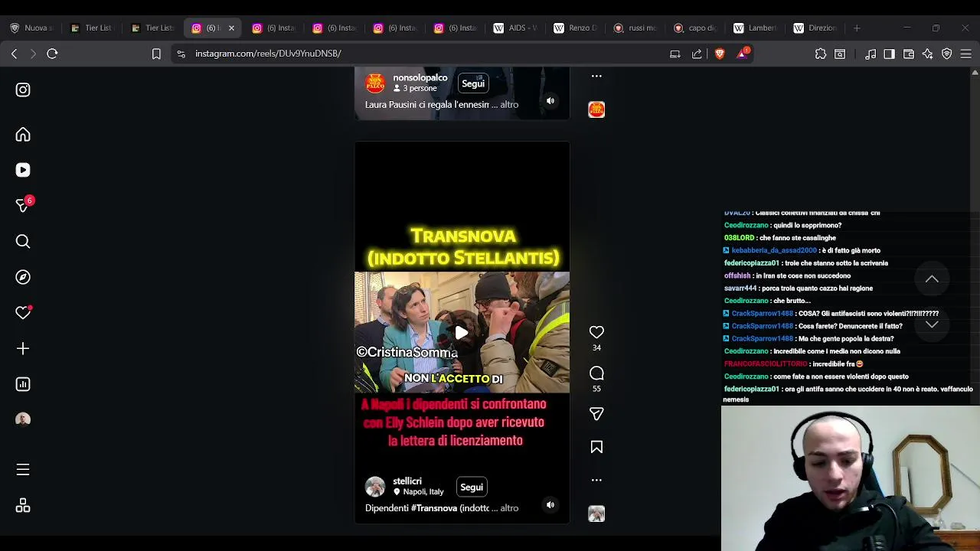Go to the next reel with down chevron

(932, 324)
